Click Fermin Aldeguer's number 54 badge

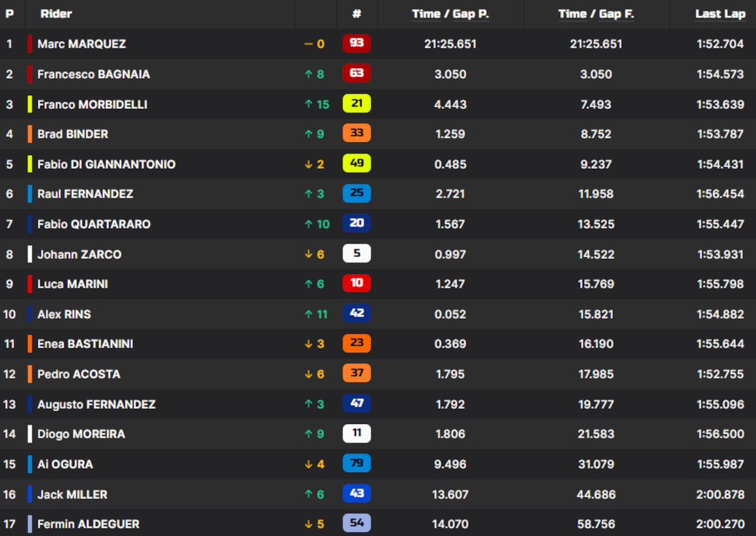click(x=357, y=523)
